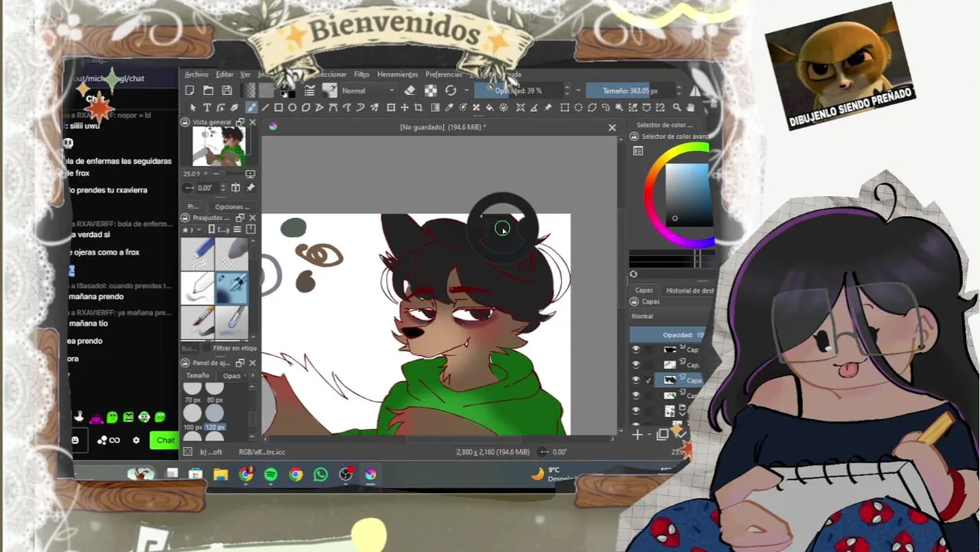Switch to the Tamaño tab in the settings panel
980x552 pixels.
198,376
